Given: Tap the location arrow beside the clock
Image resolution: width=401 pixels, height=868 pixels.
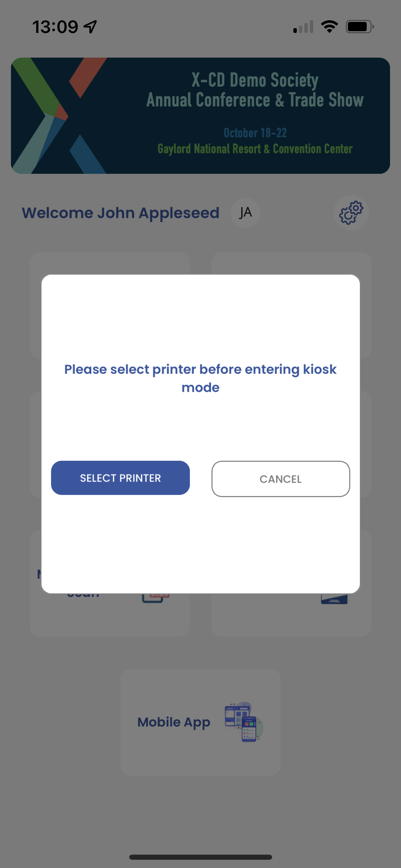Looking at the screenshot, I should [x=90, y=26].
